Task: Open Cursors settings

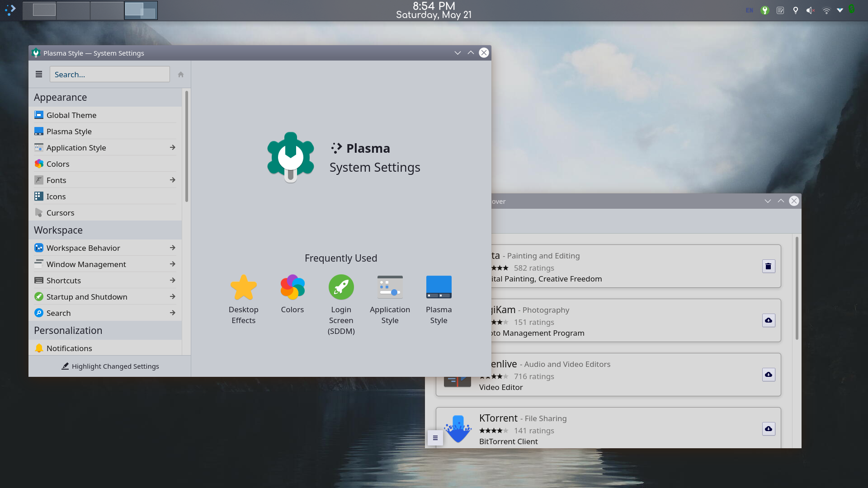Action: coord(105,213)
